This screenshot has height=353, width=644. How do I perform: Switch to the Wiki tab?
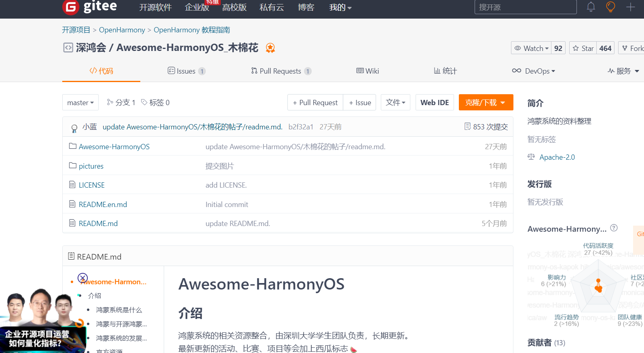367,71
